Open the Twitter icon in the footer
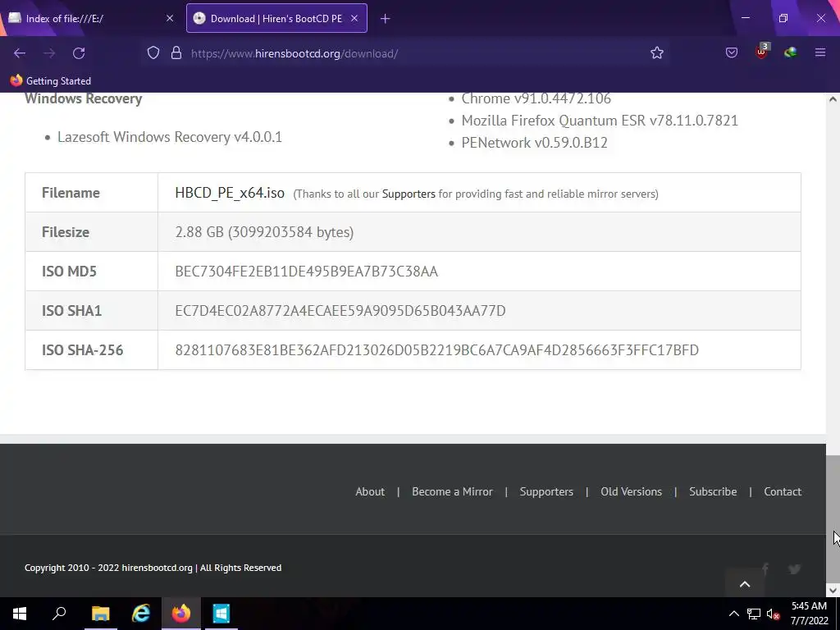This screenshot has width=840, height=630. (x=794, y=568)
